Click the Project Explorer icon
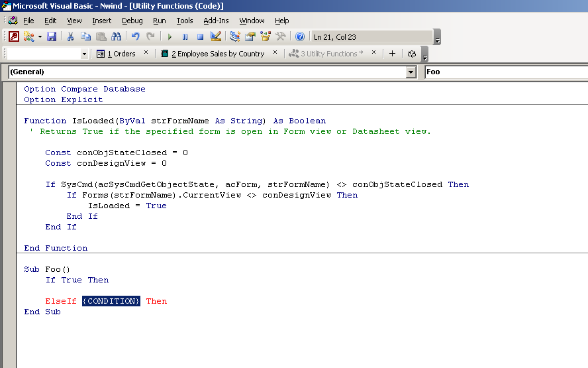The height and width of the screenshot is (368, 588). coord(235,36)
